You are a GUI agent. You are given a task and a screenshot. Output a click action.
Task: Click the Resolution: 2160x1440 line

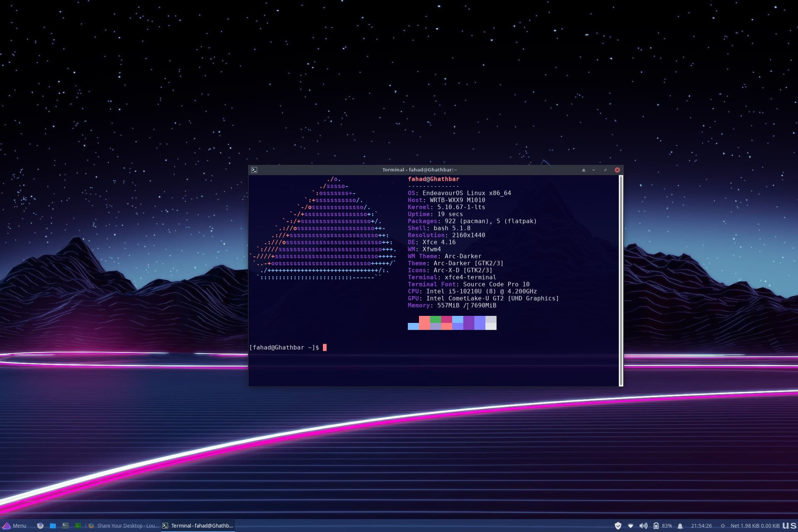pos(446,236)
